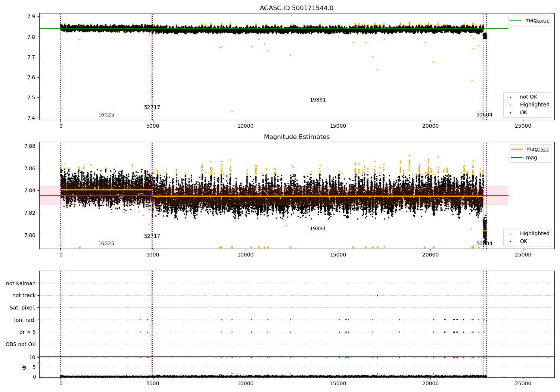The image size is (560, 392).
Task: Select the 7.80 y-axis tick label
Action: [x=30, y=235]
